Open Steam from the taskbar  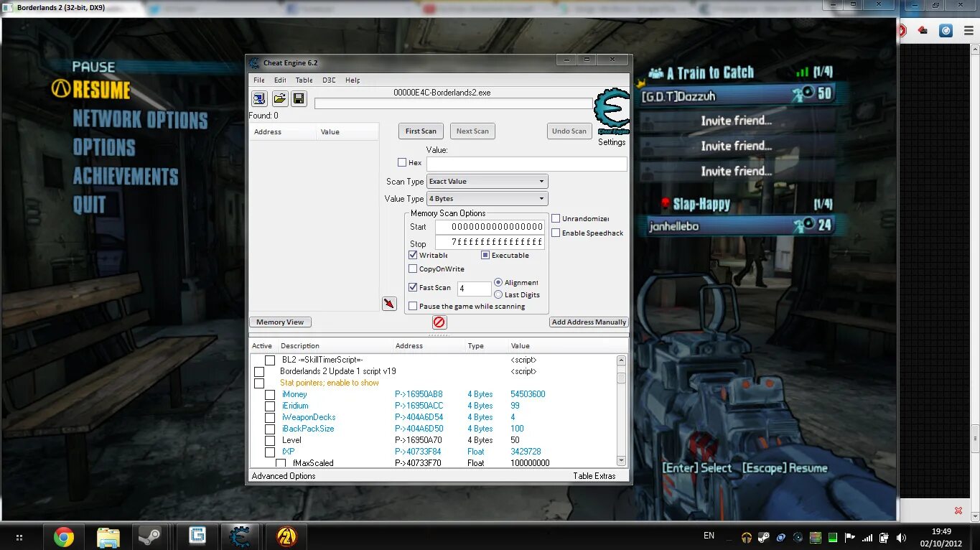(x=150, y=536)
